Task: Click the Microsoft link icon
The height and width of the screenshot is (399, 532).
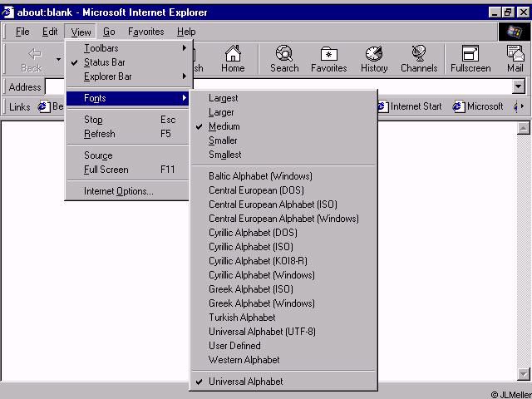Action: [458, 106]
